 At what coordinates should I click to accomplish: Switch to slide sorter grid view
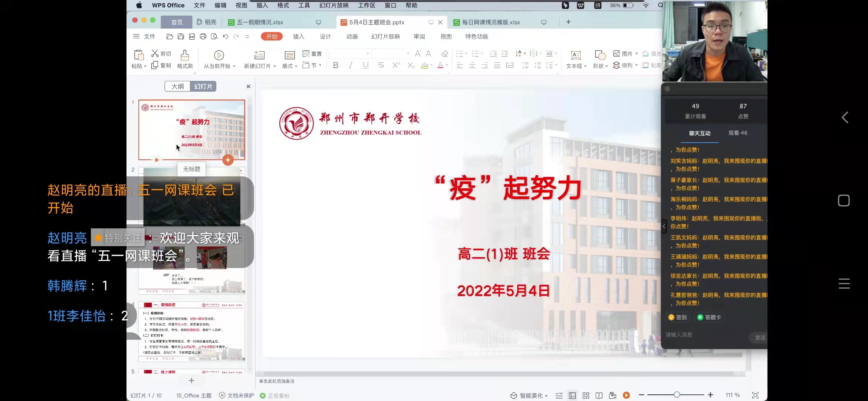586,395
